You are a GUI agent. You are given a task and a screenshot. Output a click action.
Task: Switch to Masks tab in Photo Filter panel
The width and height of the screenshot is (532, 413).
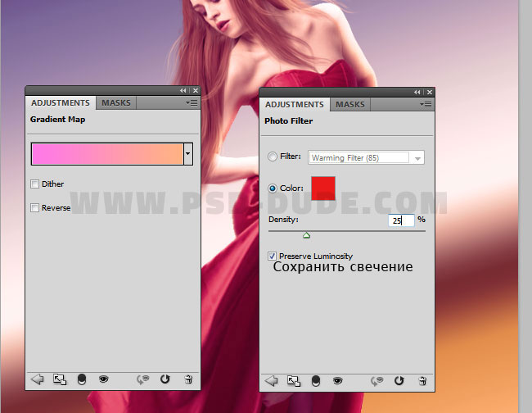(x=350, y=105)
